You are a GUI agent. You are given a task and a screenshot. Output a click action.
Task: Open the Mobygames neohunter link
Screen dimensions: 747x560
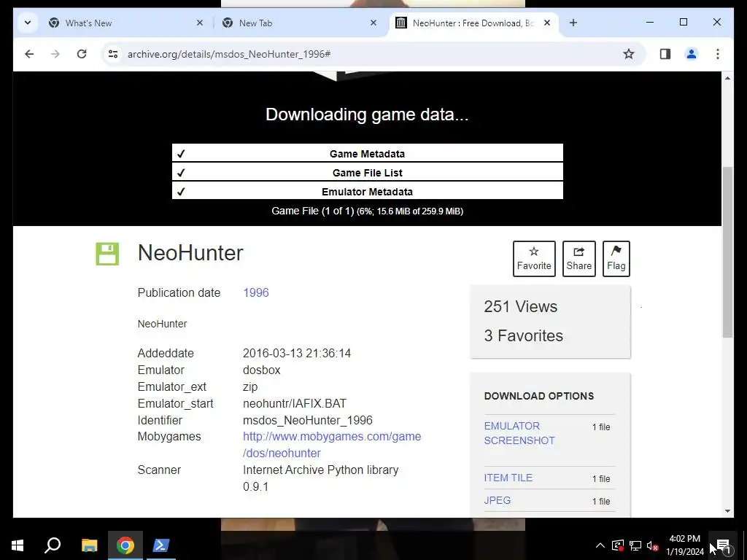pyautogui.click(x=332, y=445)
